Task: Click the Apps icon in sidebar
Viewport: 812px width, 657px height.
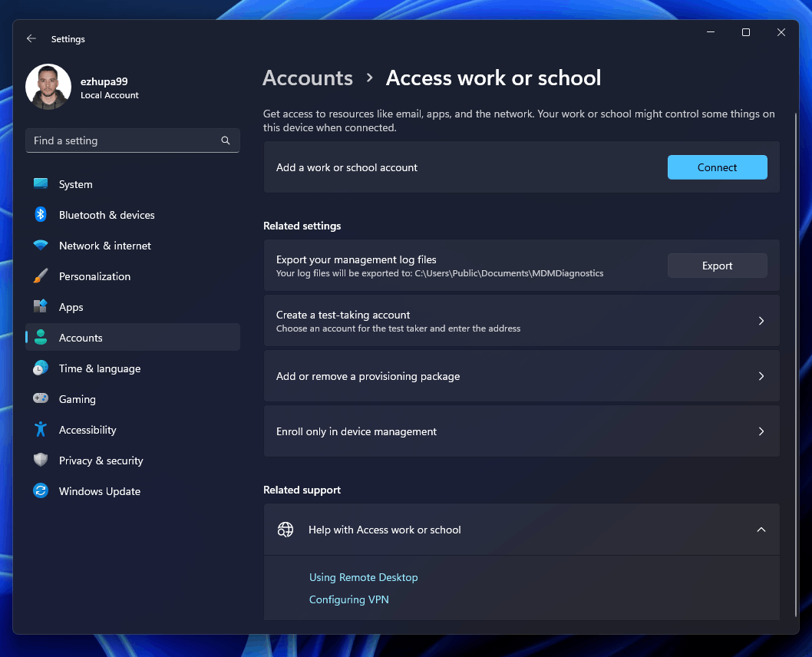Action: pyautogui.click(x=41, y=306)
